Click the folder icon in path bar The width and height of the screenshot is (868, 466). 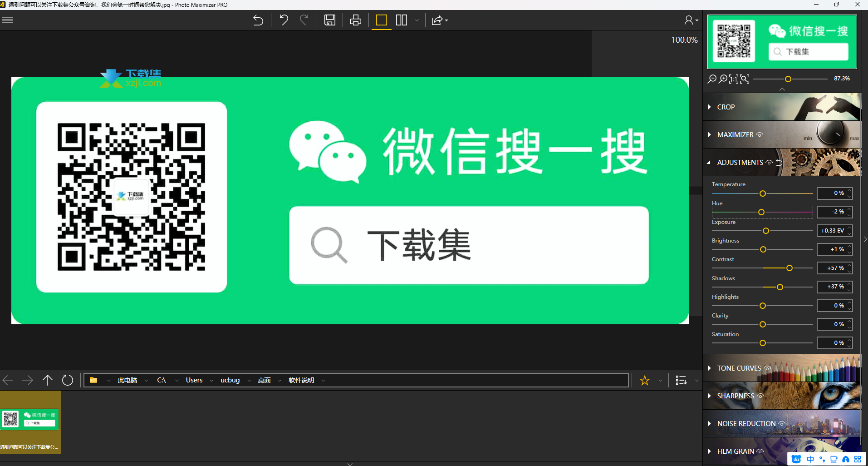tap(93, 380)
